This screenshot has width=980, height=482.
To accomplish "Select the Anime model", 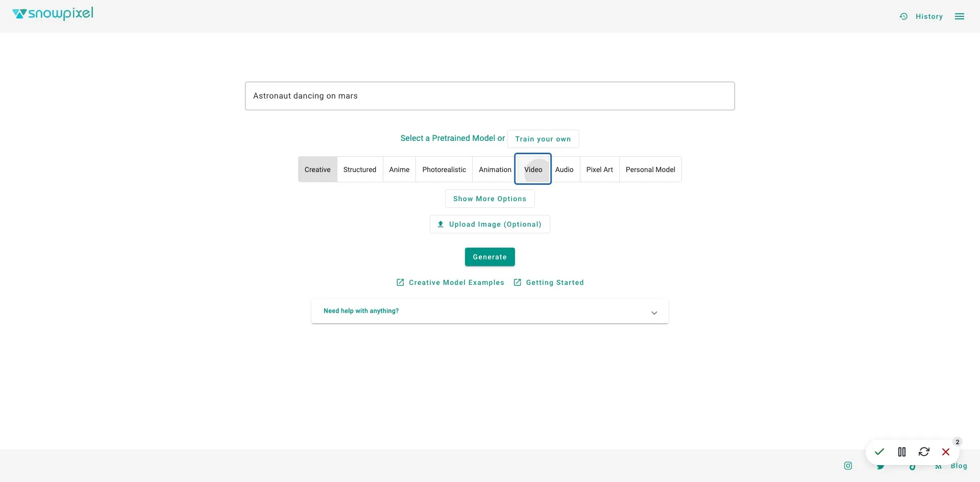I will tap(399, 170).
